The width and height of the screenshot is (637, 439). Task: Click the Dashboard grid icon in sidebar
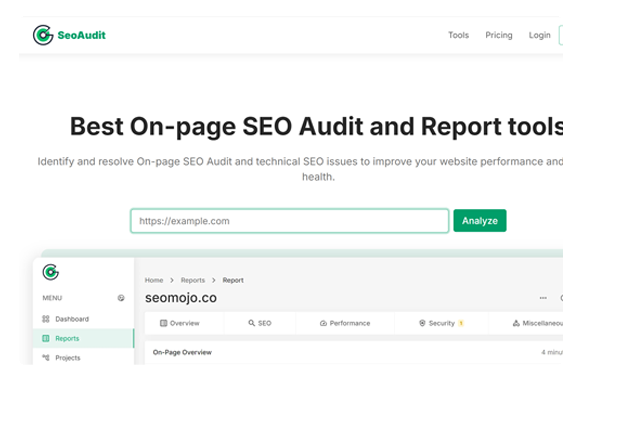click(46, 319)
